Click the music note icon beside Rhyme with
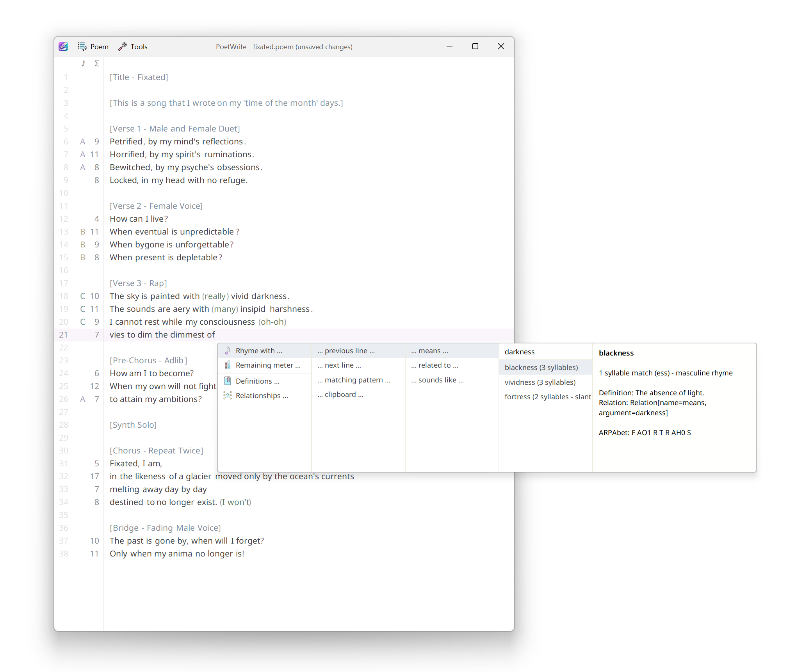812x672 pixels. click(228, 350)
